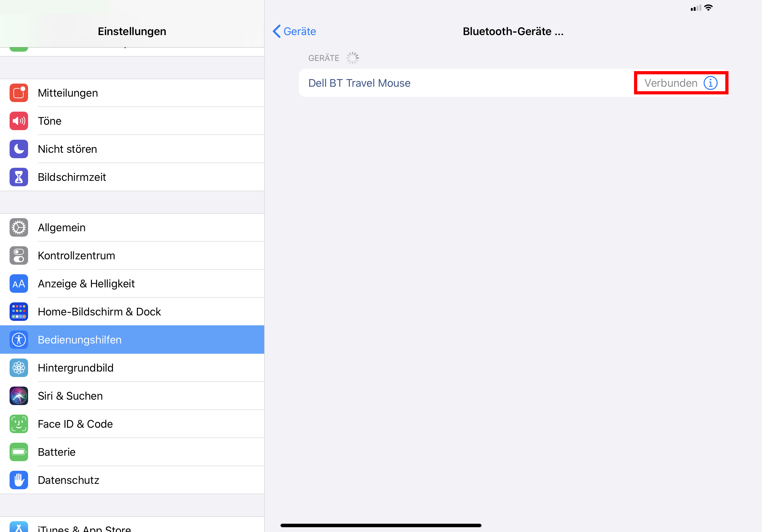Open Hintergrundbild settings
This screenshot has width=762, height=532.
pos(76,368)
